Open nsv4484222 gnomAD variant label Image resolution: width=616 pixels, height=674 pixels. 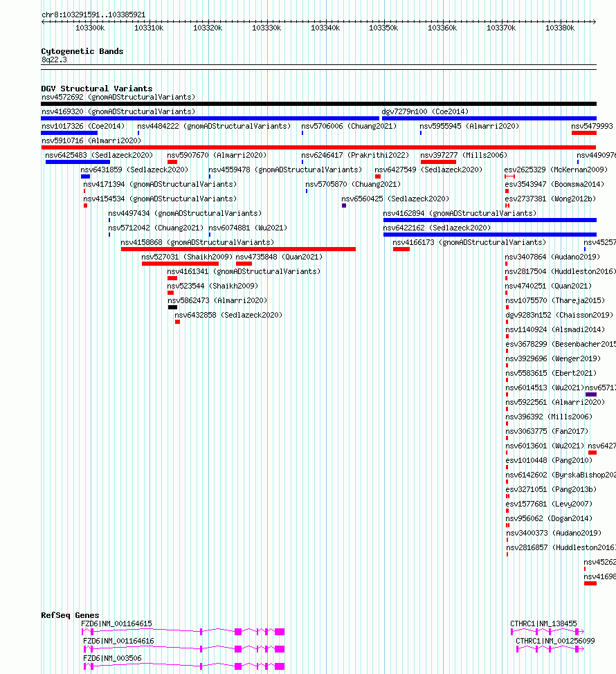[214, 127]
